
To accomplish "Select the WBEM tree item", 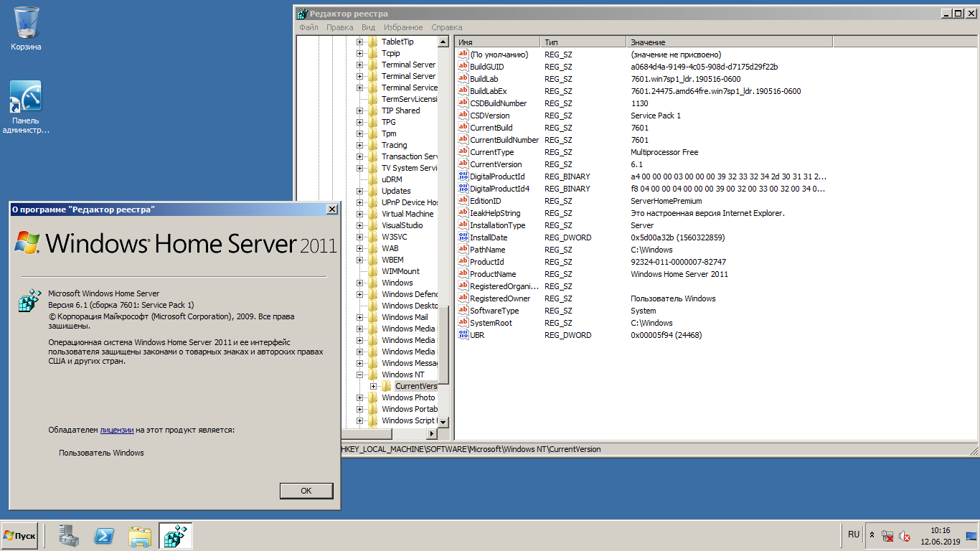I will tap(392, 260).
